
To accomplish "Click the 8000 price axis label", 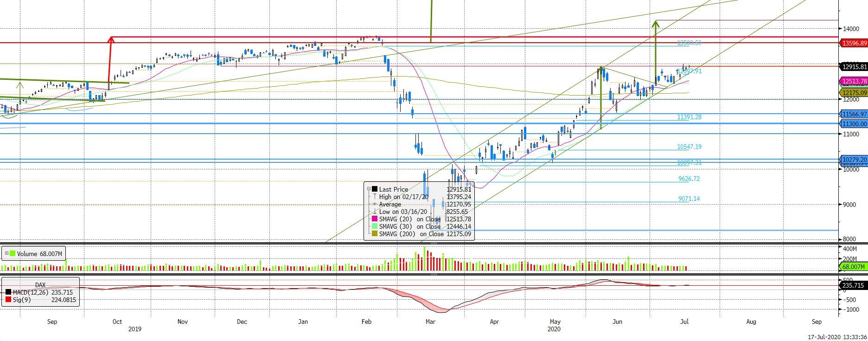I will [849, 239].
